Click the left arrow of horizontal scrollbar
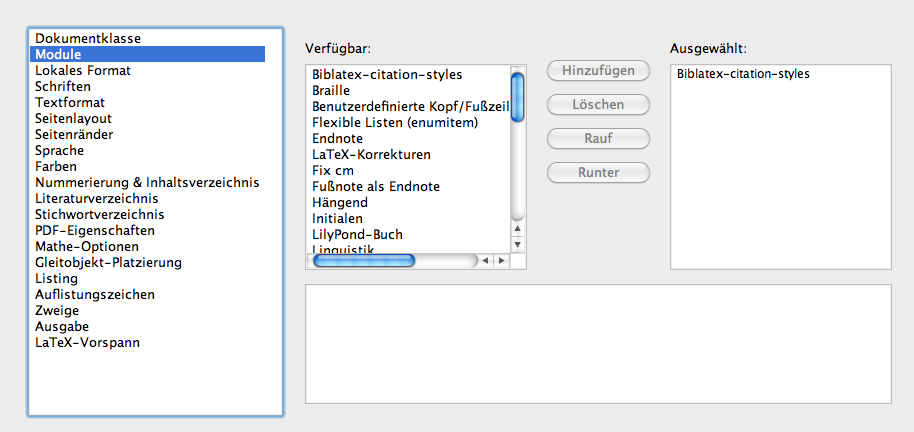Screen dimensions: 914x432 click(485, 261)
